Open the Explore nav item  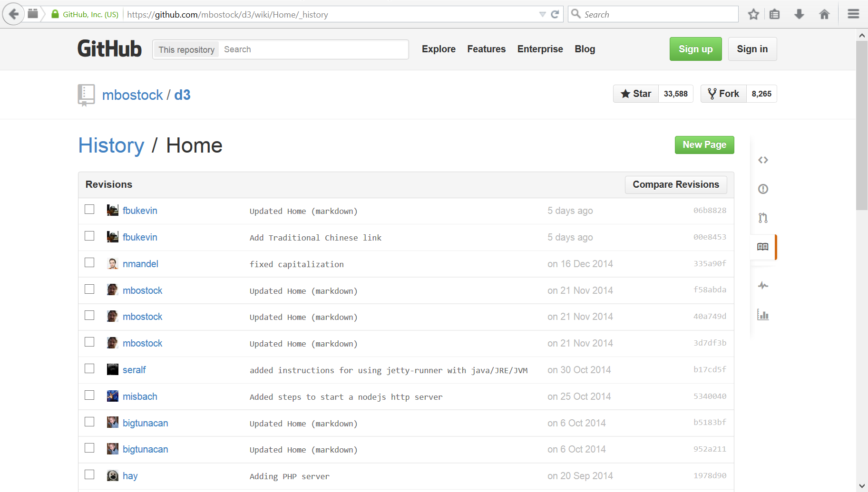click(439, 49)
